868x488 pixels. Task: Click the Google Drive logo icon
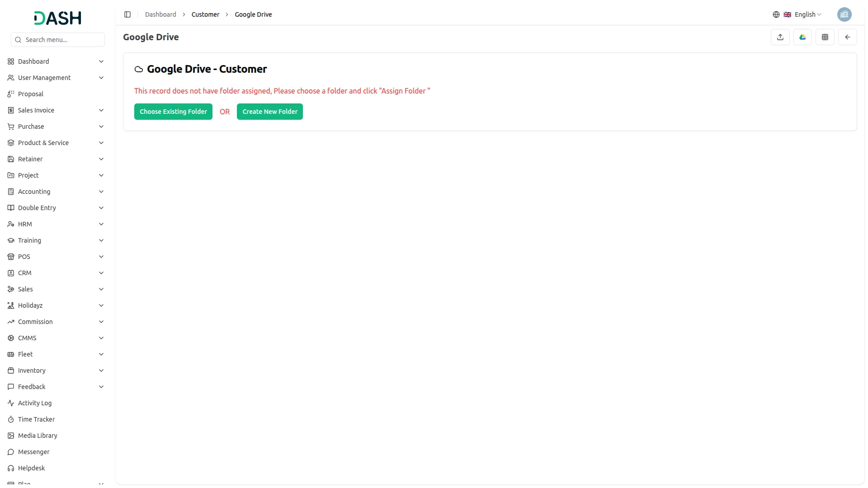(x=802, y=37)
